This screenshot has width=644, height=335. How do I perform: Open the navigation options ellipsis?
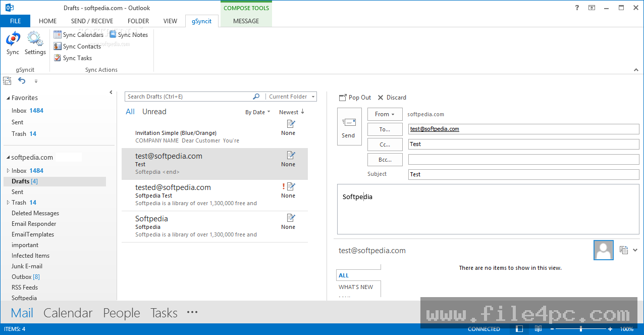tap(192, 312)
